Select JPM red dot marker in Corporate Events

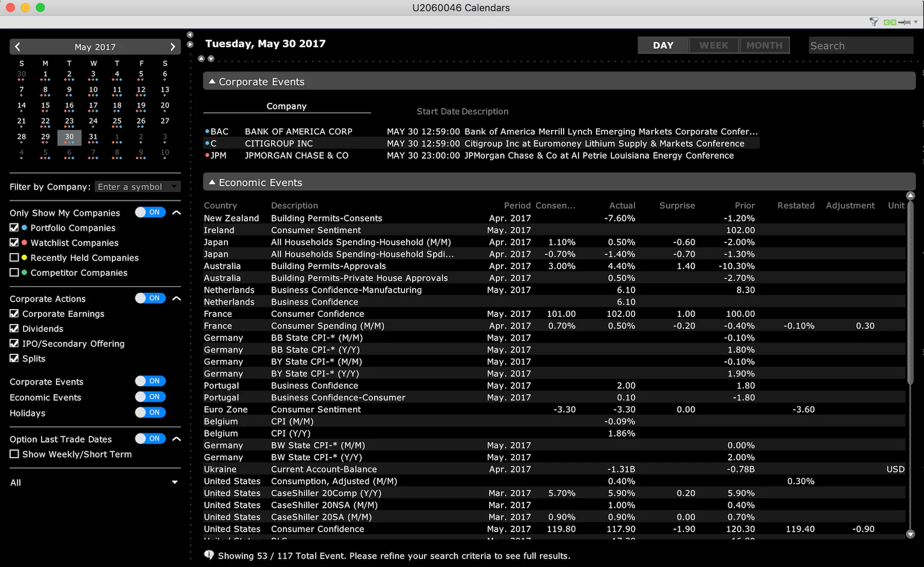(x=207, y=155)
